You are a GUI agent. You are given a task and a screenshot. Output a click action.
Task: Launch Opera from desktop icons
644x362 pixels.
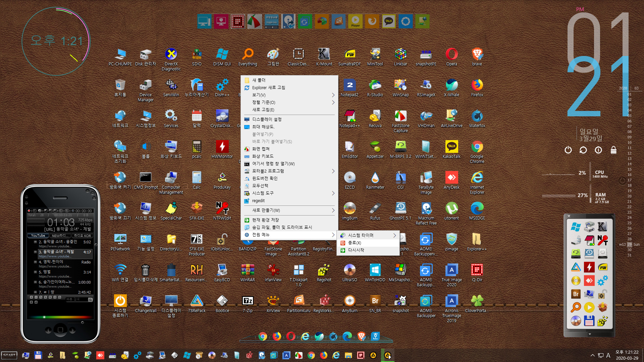click(451, 57)
